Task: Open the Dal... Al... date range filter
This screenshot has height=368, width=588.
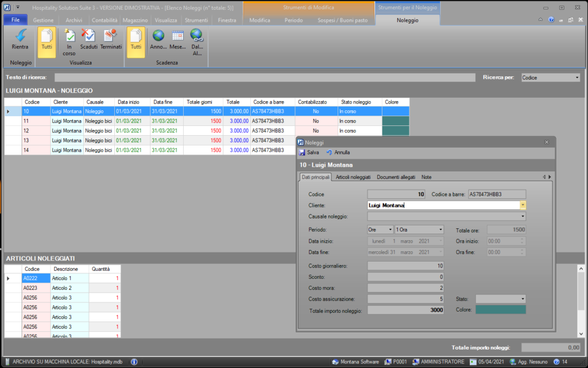Action: pos(197,42)
